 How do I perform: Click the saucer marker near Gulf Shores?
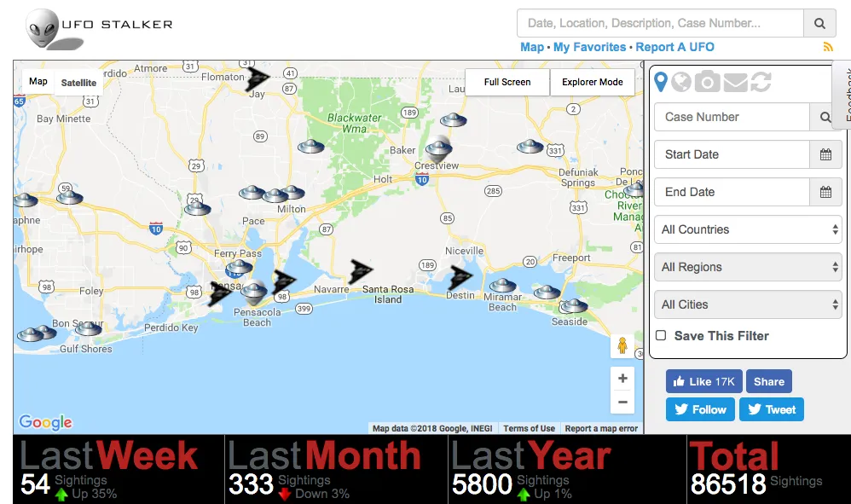(x=88, y=328)
